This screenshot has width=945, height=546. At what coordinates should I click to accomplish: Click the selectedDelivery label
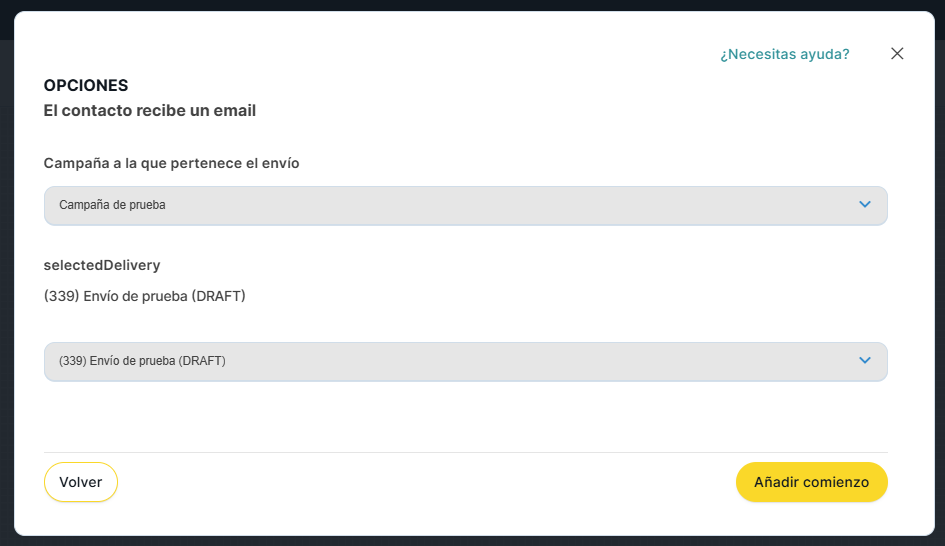(x=102, y=265)
